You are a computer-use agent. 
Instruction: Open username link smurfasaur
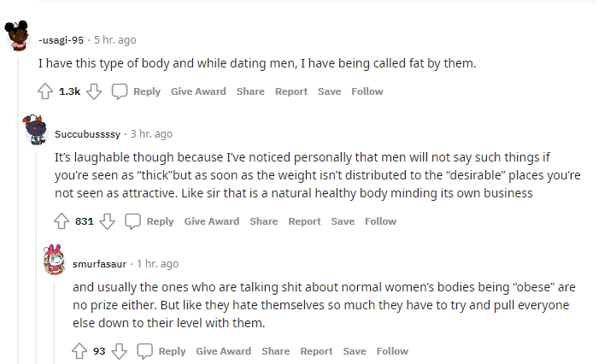coord(99,264)
